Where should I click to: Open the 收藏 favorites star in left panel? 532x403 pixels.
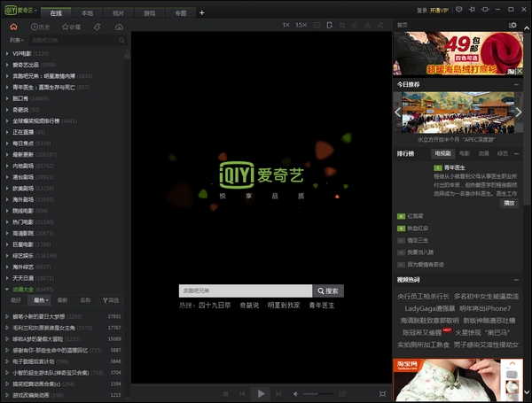[x=71, y=27]
